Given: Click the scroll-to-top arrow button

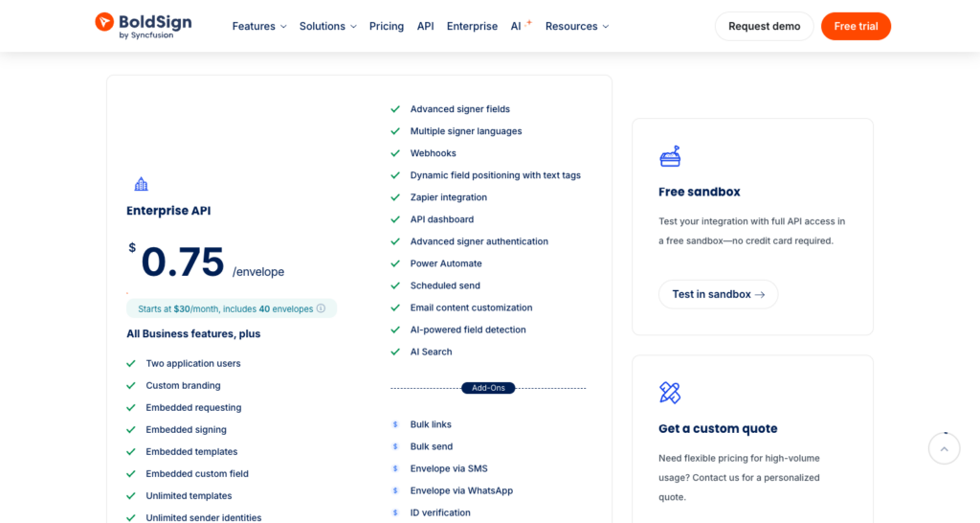Looking at the screenshot, I should [944, 448].
